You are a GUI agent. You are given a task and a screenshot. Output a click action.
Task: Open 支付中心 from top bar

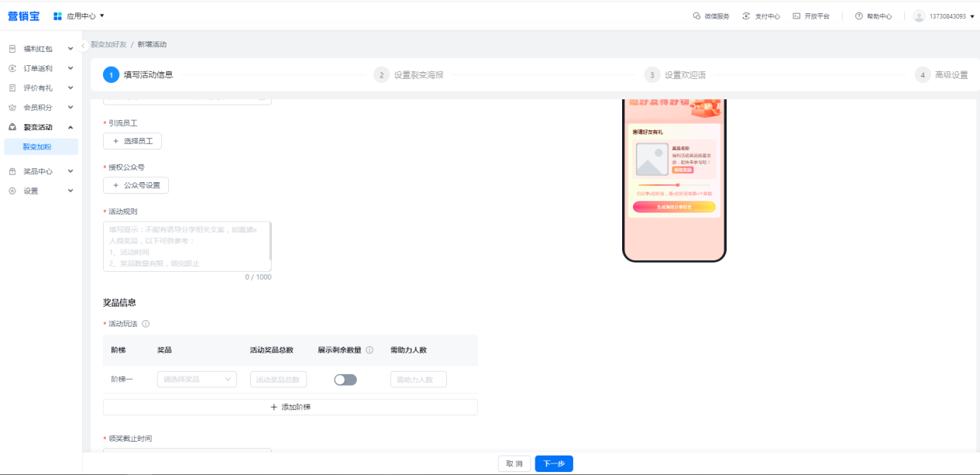746,16
